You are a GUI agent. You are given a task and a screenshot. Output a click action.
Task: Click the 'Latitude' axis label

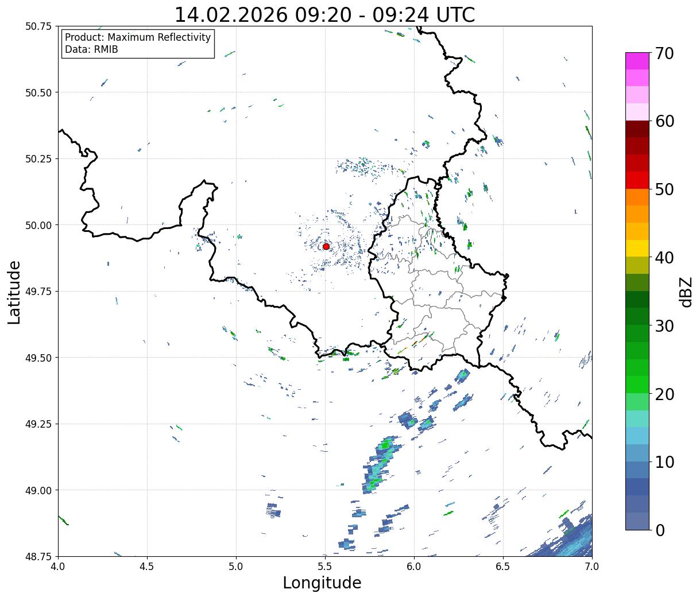click(x=14, y=292)
